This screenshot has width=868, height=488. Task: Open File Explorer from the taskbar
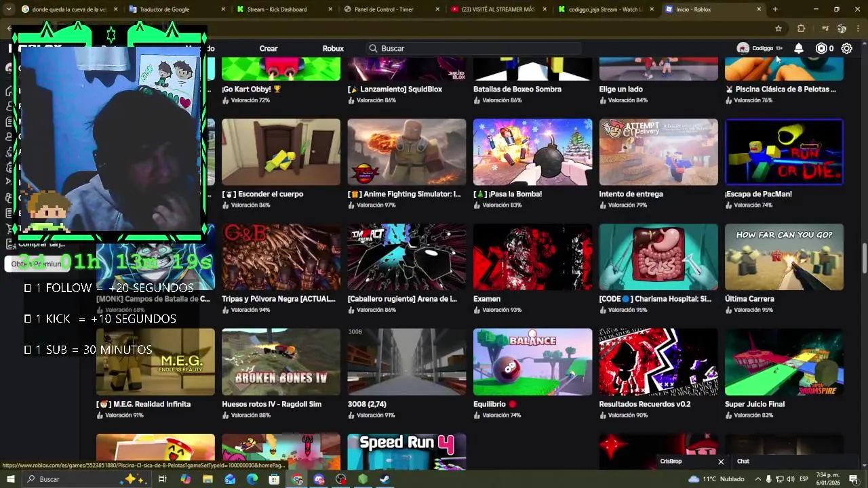[x=208, y=479]
